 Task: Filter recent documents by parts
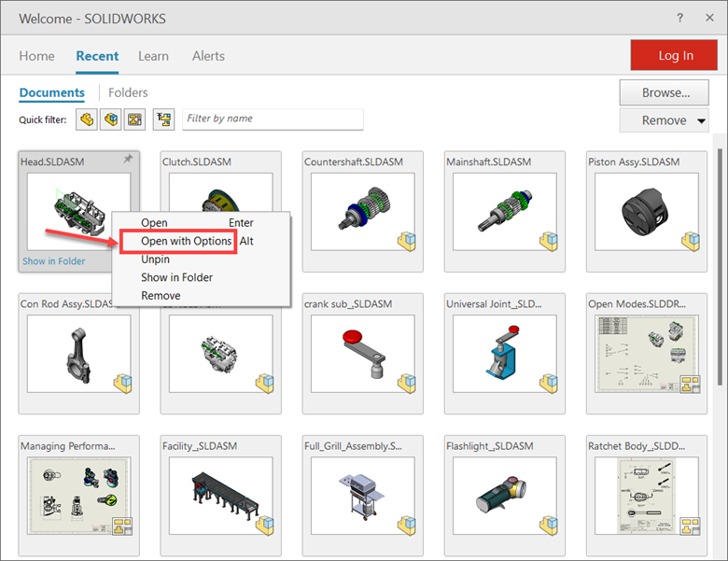click(x=87, y=119)
